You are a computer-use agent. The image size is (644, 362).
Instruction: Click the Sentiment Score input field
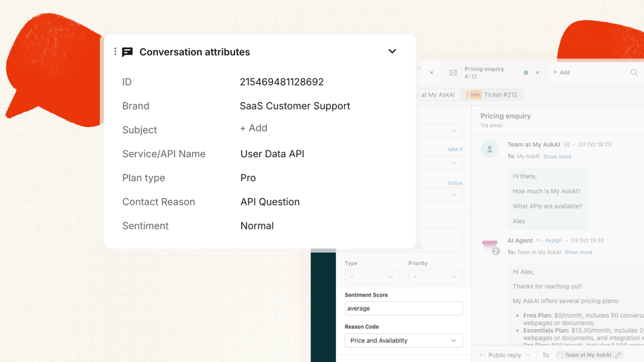pos(403,308)
